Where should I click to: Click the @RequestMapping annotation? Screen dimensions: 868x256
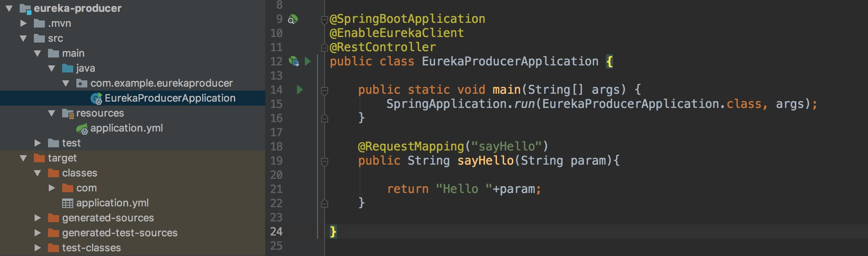[411, 147]
